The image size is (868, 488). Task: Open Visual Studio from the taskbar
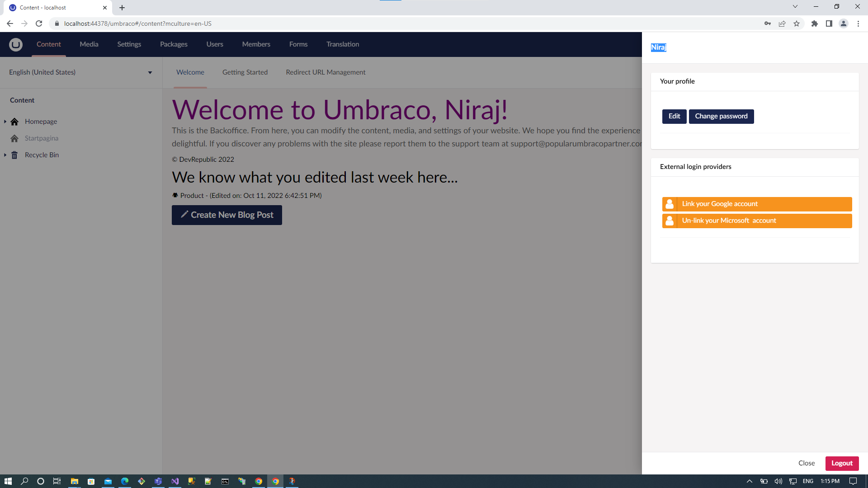(175, 481)
